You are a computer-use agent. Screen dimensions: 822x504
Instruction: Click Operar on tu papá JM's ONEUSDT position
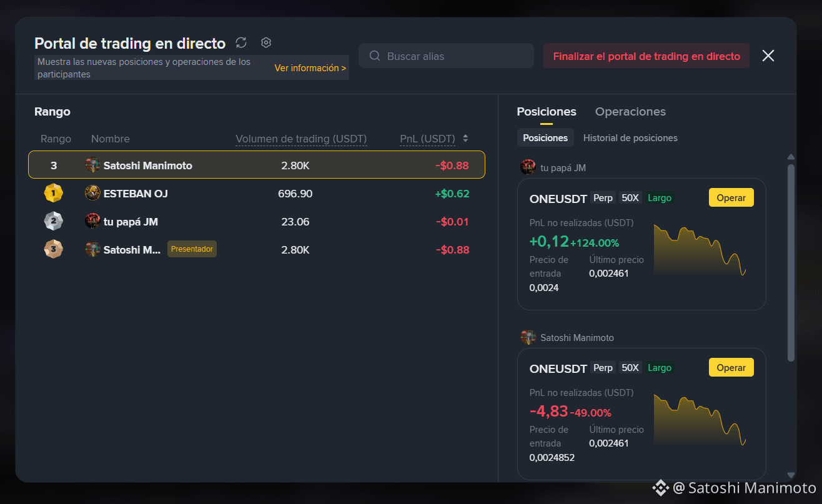pyautogui.click(x=731, y=197)
